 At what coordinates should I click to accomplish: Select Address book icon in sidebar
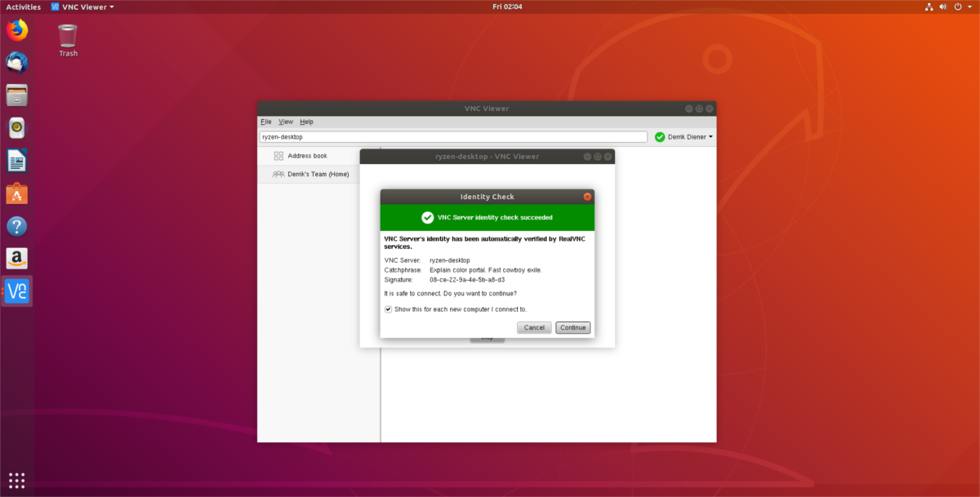[x=278, y=156]
